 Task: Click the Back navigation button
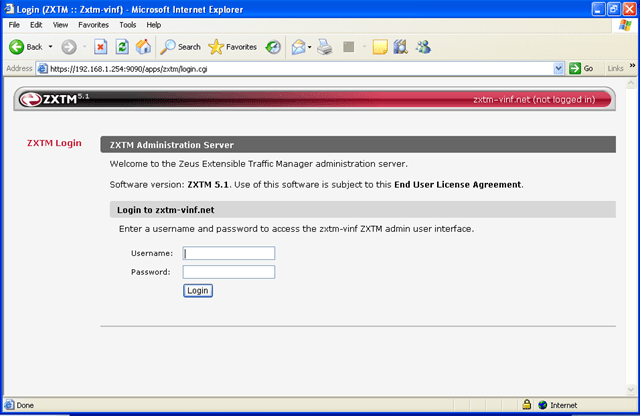point(26,47)
